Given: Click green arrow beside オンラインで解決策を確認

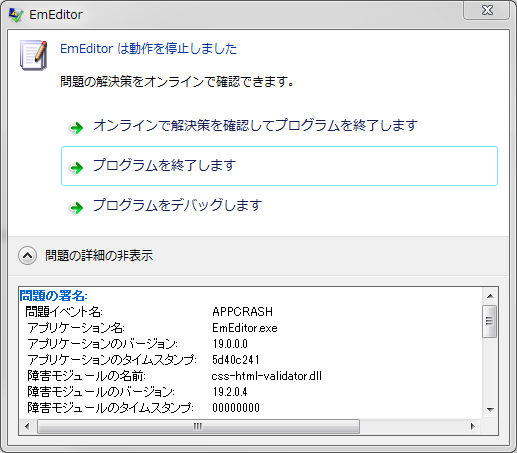Looking at the screenshot, I should click(77, 127).
